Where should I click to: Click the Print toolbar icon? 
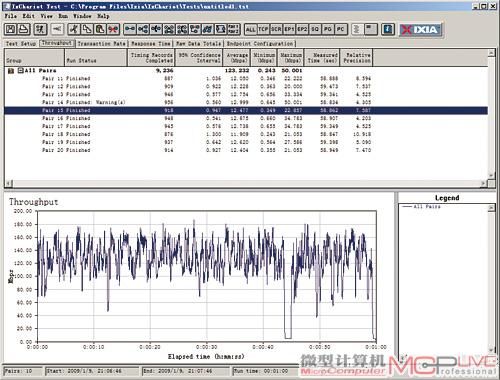tap(24, 29)
